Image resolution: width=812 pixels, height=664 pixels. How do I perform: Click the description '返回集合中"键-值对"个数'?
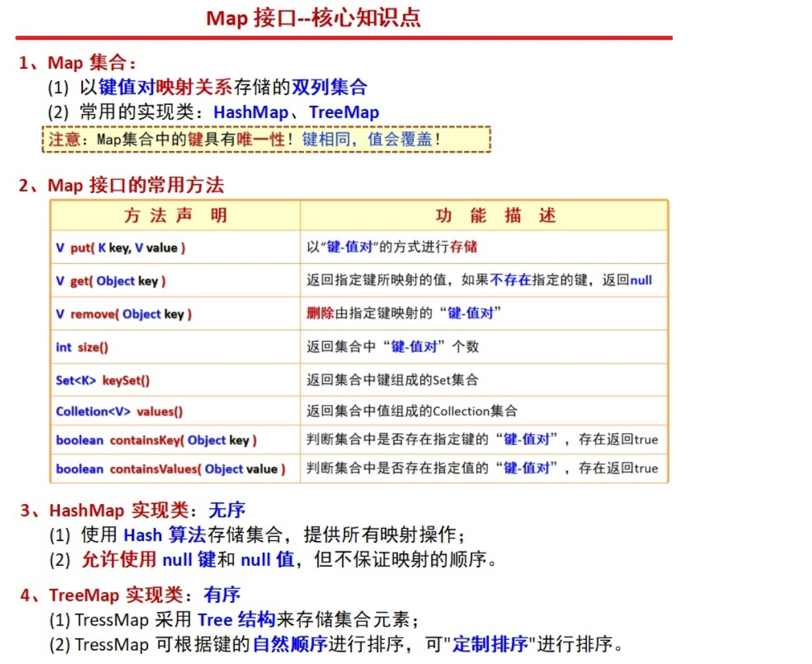coord(393,347)
